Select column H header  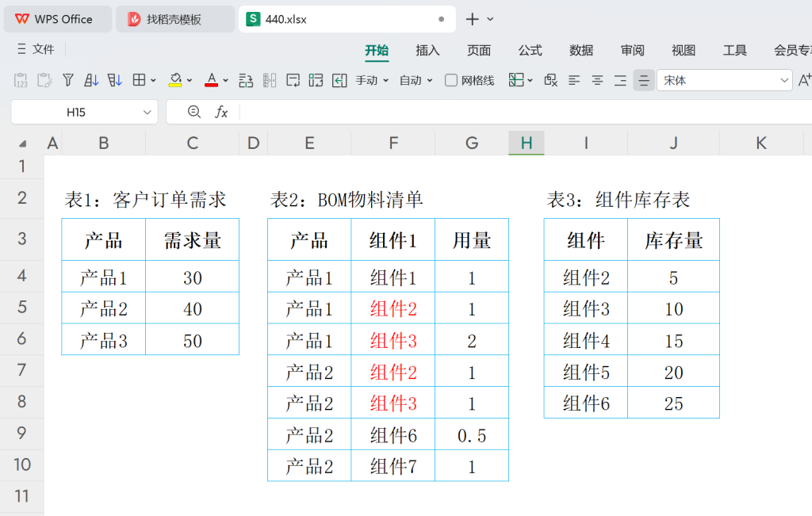click(527, 143)
